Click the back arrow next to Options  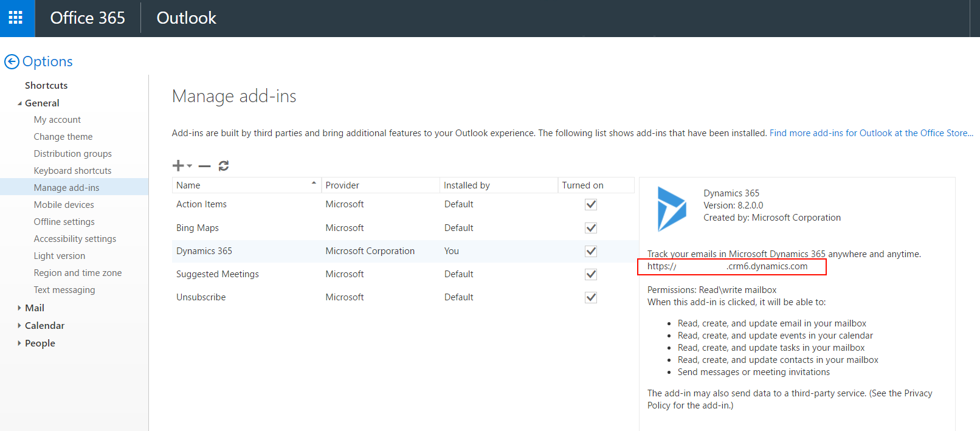tap(12, 61)
